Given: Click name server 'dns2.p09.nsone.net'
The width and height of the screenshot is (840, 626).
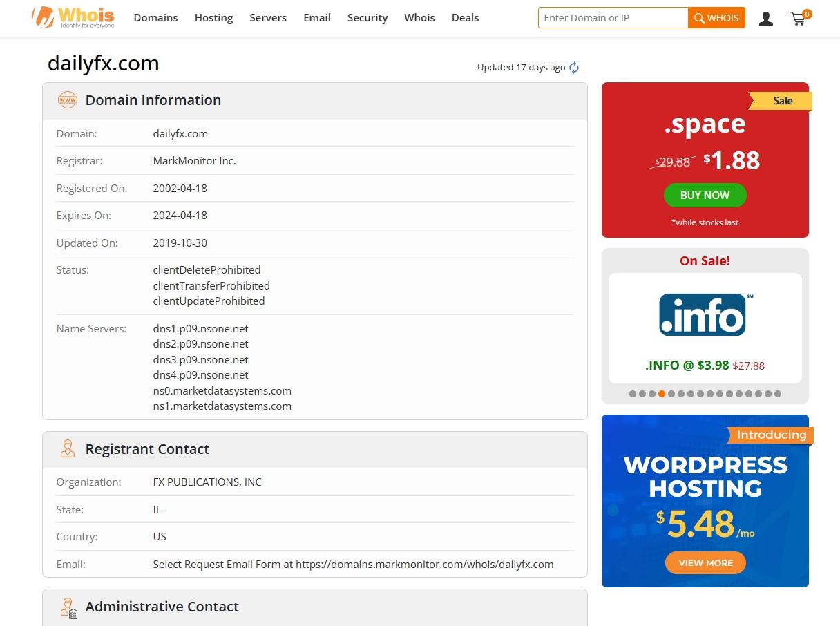Looking at the screenshot, I should (200, 344).
